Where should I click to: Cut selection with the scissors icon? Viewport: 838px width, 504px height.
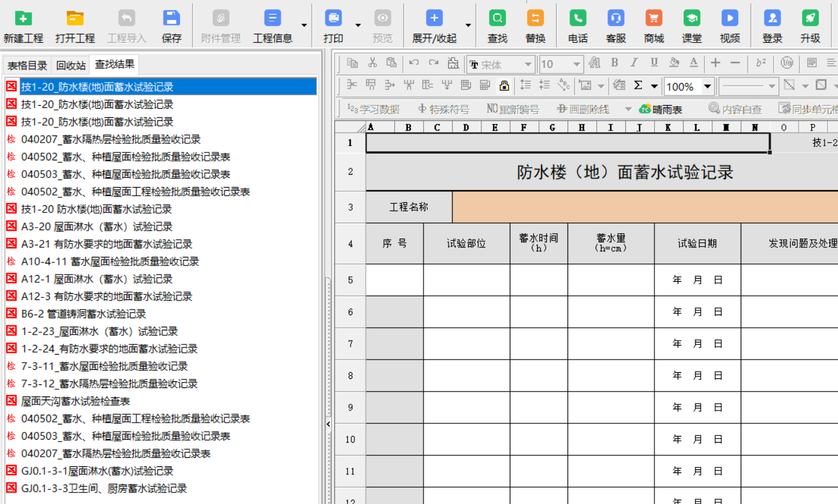(x=373, y=63)
